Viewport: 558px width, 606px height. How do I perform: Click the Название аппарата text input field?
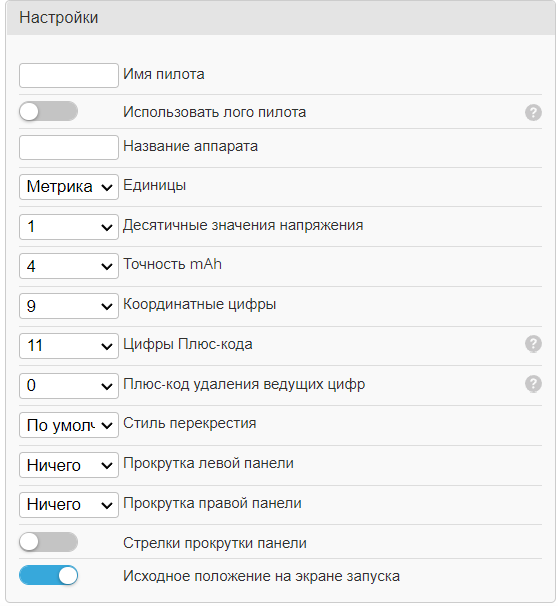tap(69, 147)
